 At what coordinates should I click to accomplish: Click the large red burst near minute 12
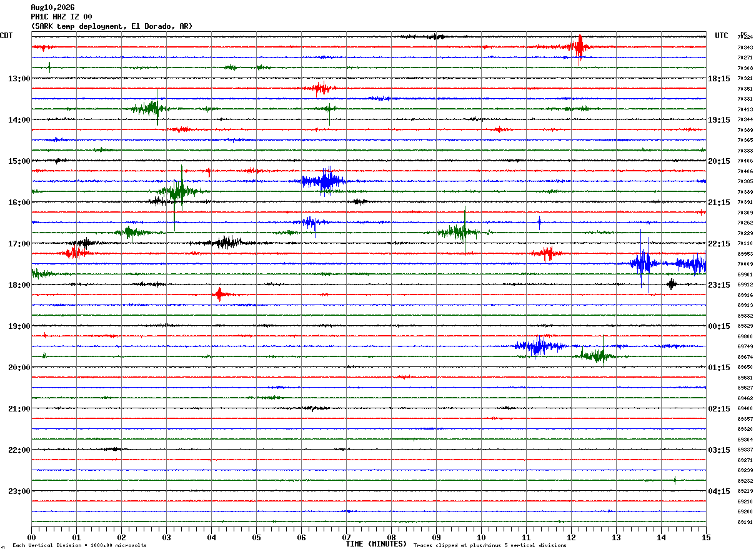pos(579,47)
